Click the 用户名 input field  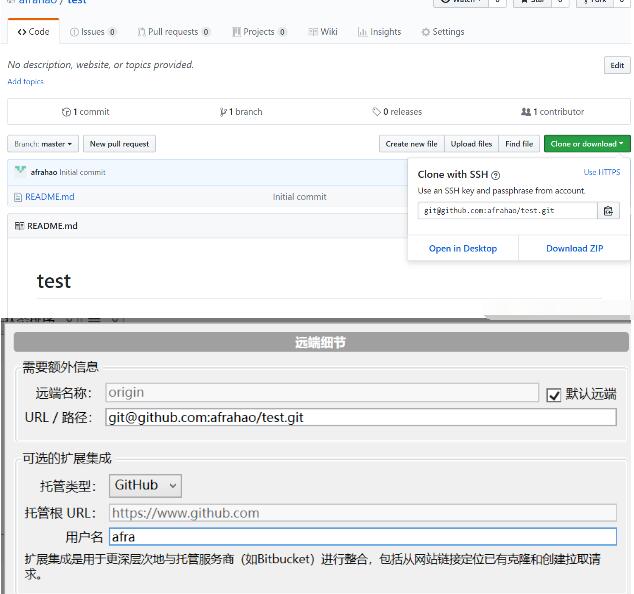pyautogui.click(x=363, y=537)
